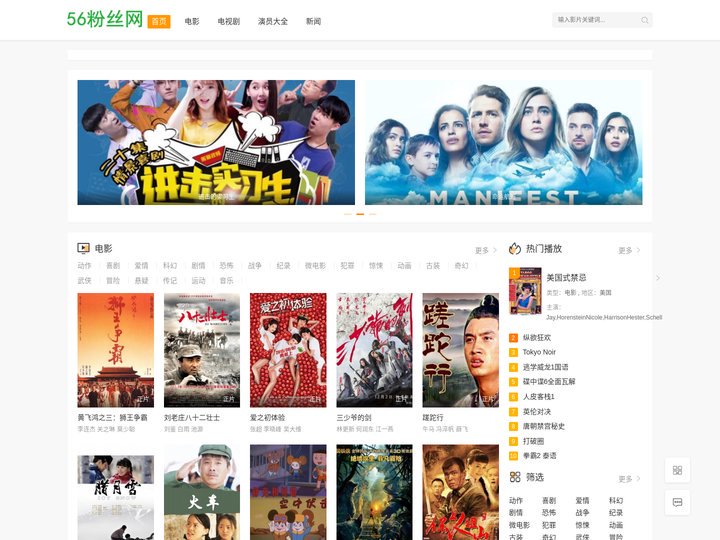Select 纪录 in the 筛选 panel
This screenshot has width=720, height=540.
pyautogui.click(x=616, y=512)
